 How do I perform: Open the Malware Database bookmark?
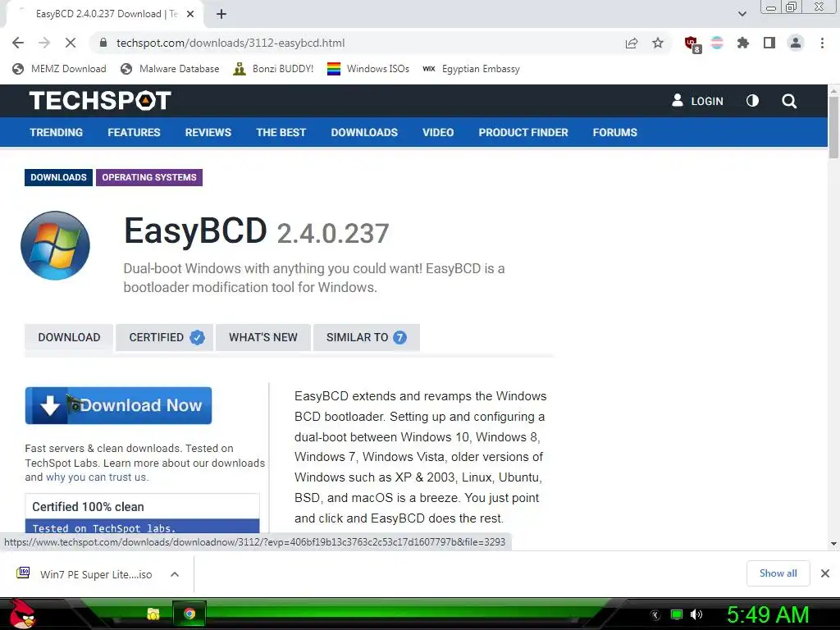click(x=170, y=69)
